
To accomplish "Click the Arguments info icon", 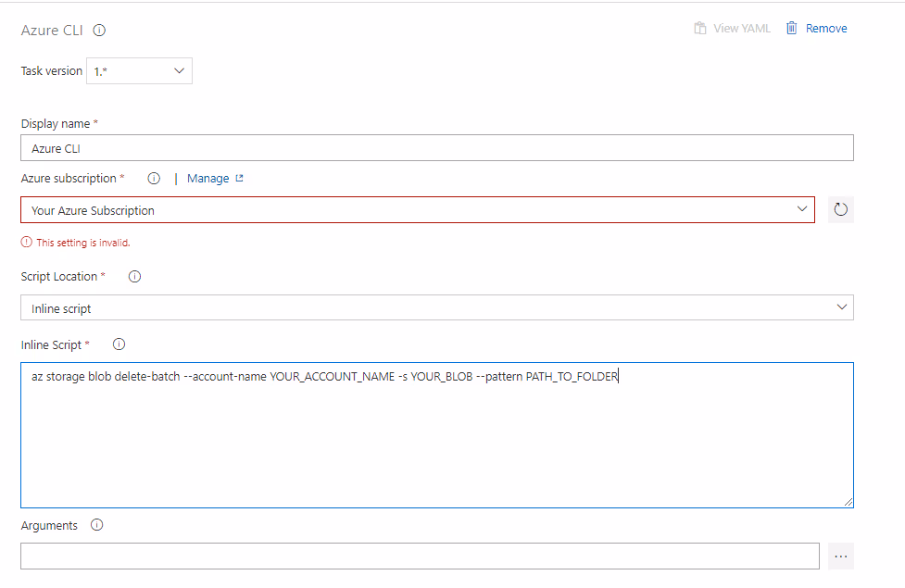I will coord(96,525).
